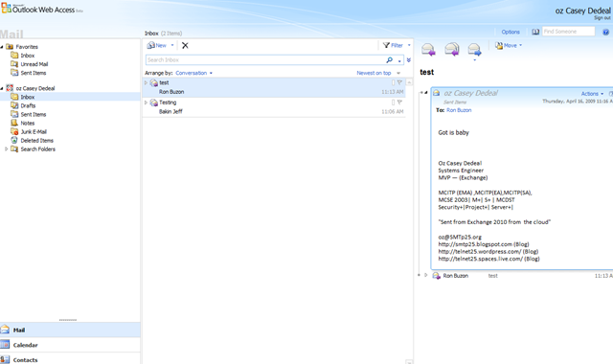Click the Contacts navigation icon

[5, 359]
